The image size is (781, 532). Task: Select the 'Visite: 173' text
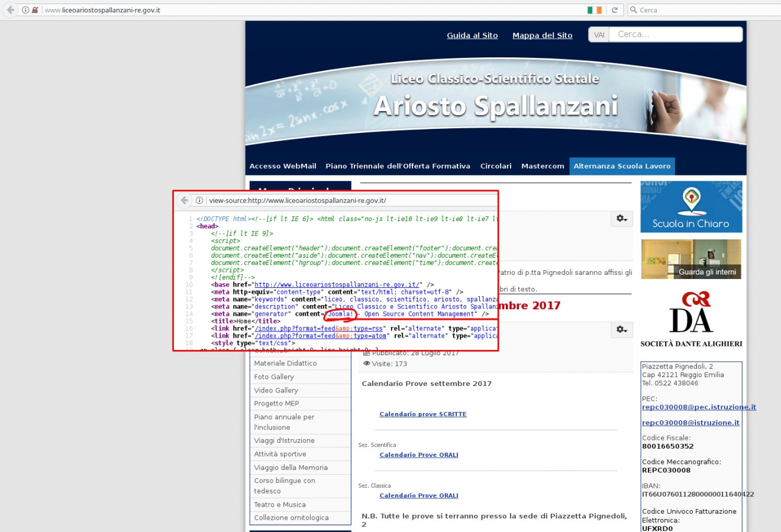click(389, 364)
